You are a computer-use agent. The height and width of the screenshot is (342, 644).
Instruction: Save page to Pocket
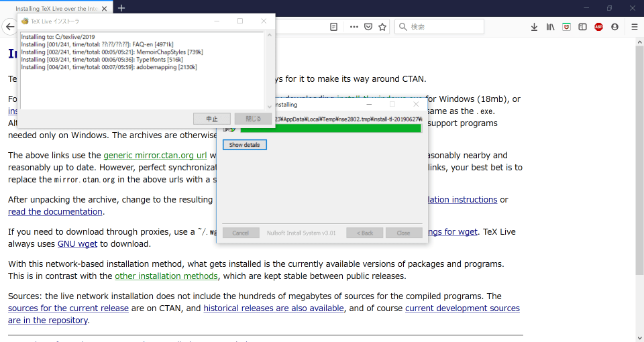tap(368, 27)
